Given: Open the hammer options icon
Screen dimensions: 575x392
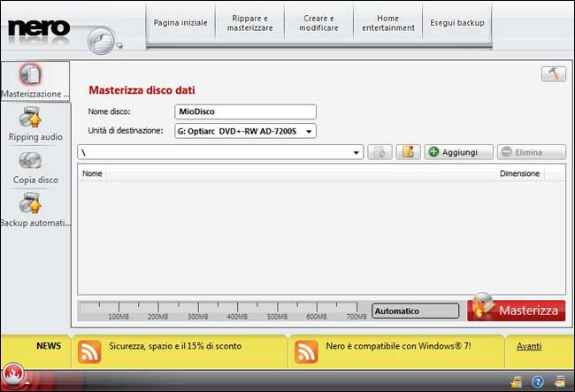Looking at the screenshot, I should pos(553,74).
